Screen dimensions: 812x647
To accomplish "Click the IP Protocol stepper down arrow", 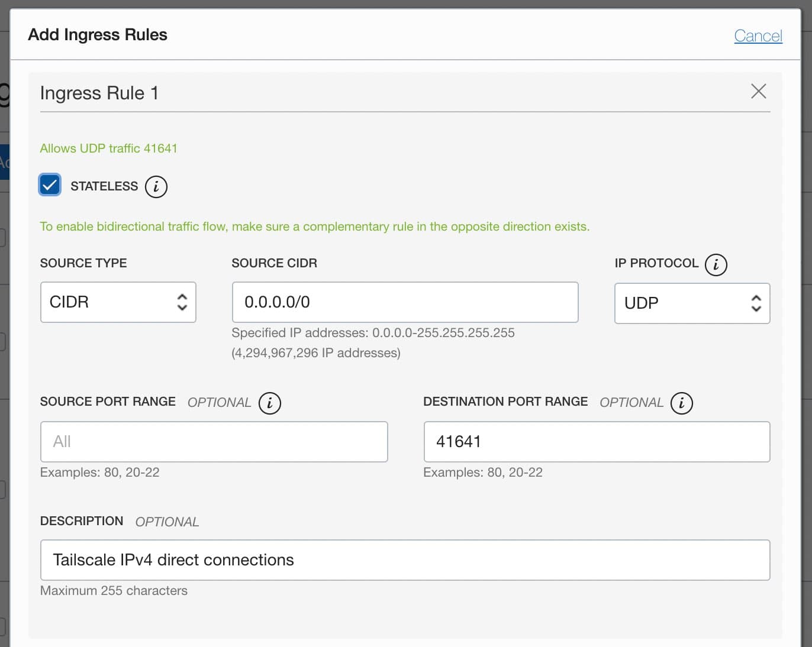I will [756, 309].
